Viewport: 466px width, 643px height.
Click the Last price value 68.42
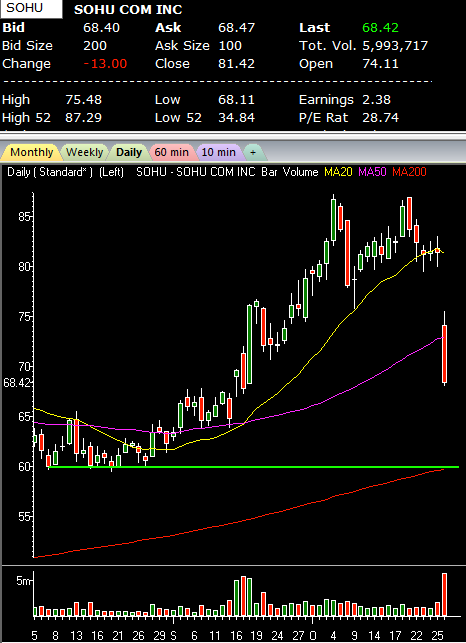pyautogui.click(x=380, y=27)
